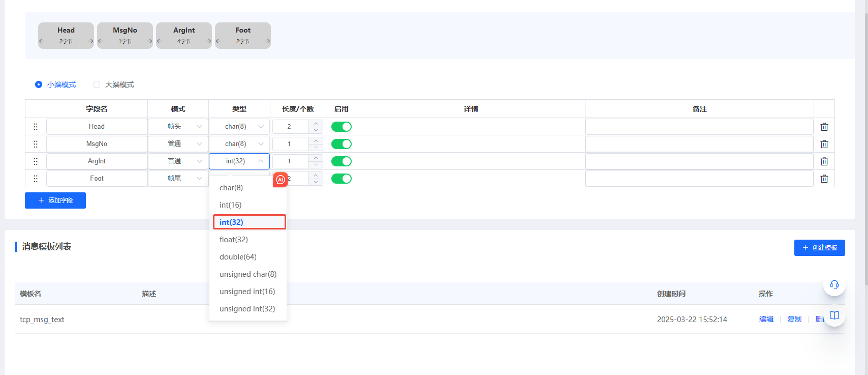Image resolution: width=868 pixels, height=375 pixels.
Task: Turn off the Foot row switch
Action: coord(341,179)
